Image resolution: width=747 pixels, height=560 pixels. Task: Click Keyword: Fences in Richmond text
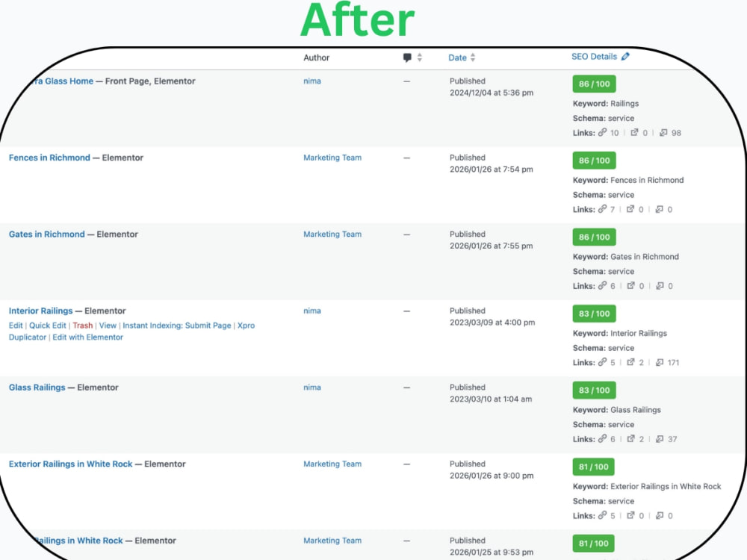[x=628, y=180]
